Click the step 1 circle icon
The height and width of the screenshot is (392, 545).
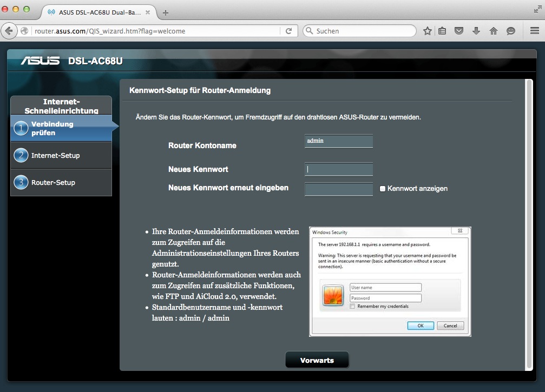pos(21,128)
